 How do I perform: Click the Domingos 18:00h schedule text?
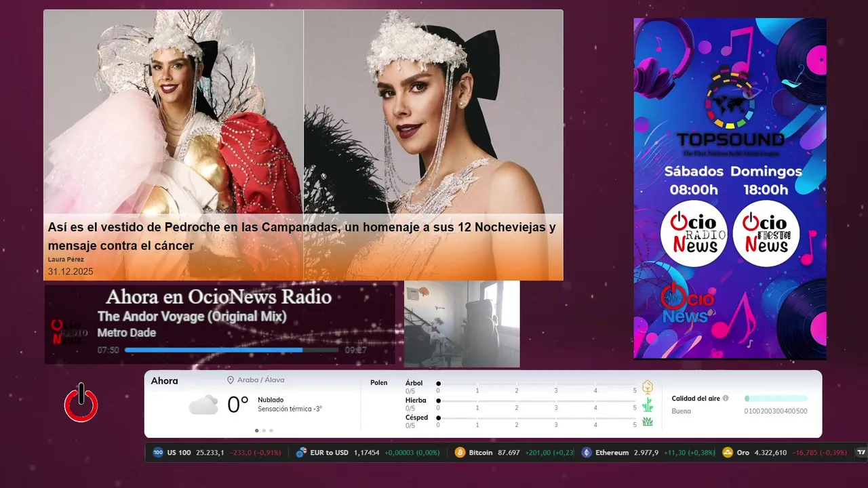coord(766,180)
